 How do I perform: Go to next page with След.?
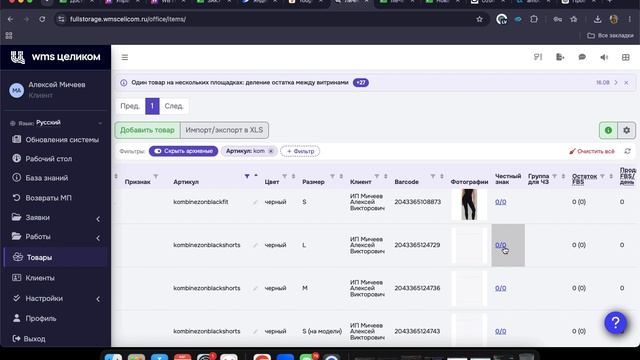coord(174,106)
